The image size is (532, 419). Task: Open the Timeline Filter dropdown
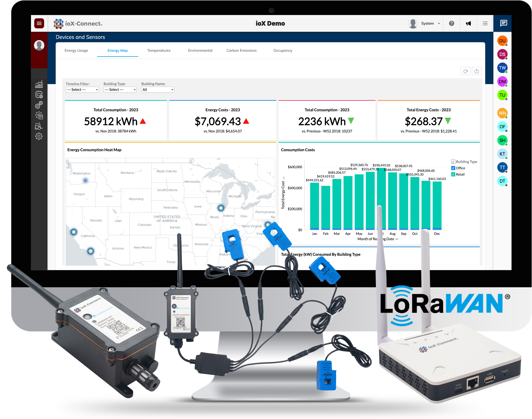click(82, 90)
